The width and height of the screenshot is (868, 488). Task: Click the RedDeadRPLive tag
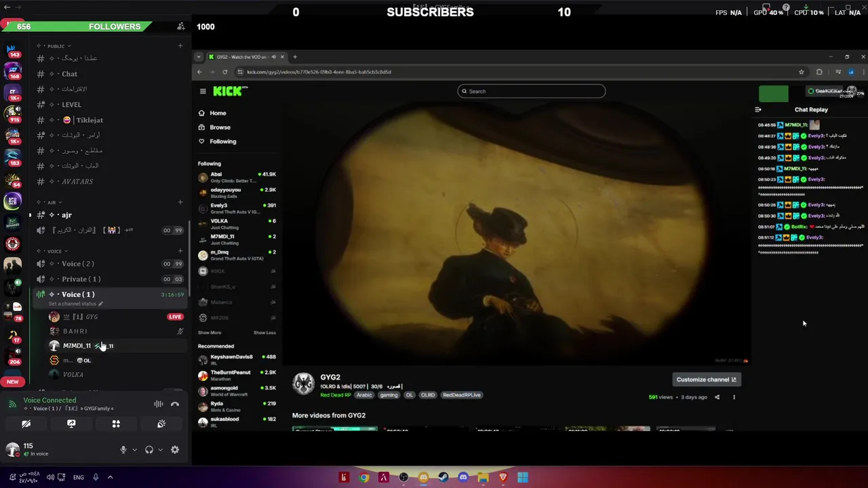[462, 395]
